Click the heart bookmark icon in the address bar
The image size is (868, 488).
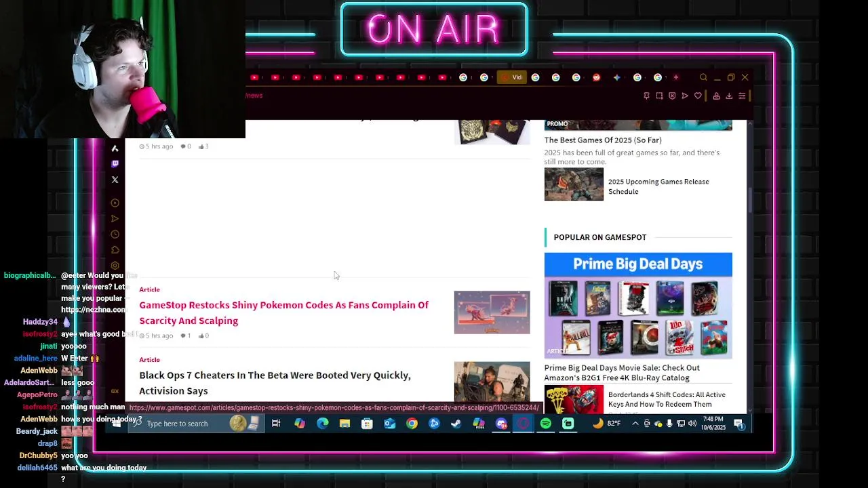click(698, 96)
